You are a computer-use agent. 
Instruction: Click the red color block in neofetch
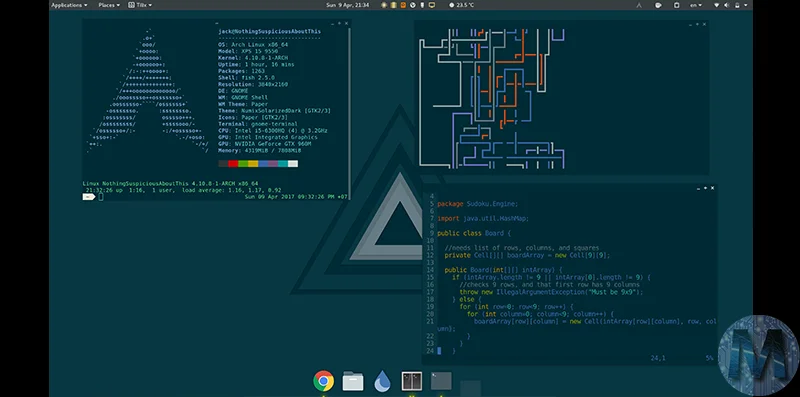tap(233, 164)
